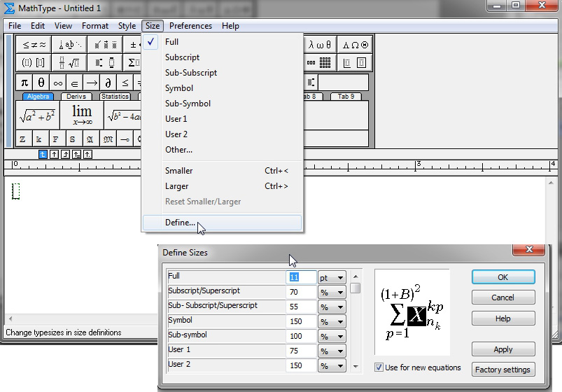Insert the Fraktur M symbol
562x392 pixels.
[x=108, y=139]
